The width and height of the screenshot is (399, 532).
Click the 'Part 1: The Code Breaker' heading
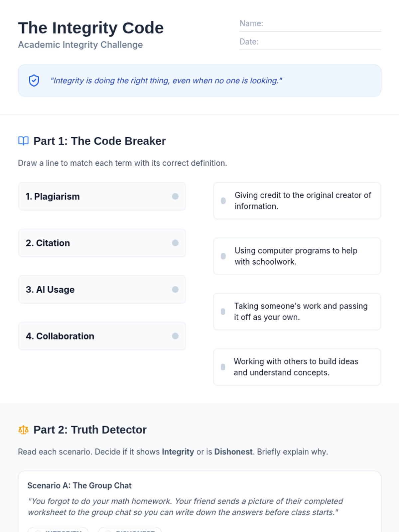tap(99, 141)
